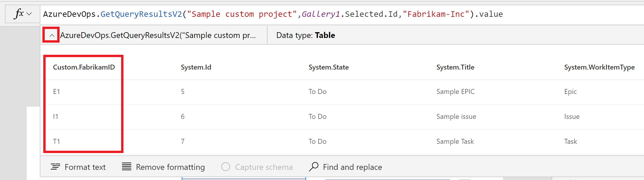The image size is (644, 180).
Task: Click To Do state in Sample EPIC row
Action: coord(317,92)
